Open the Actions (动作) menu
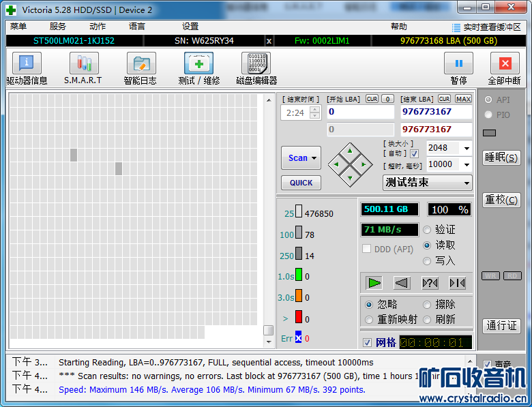Image resolution: width=532 pixels, height=407 pixels. click(98, 27)
